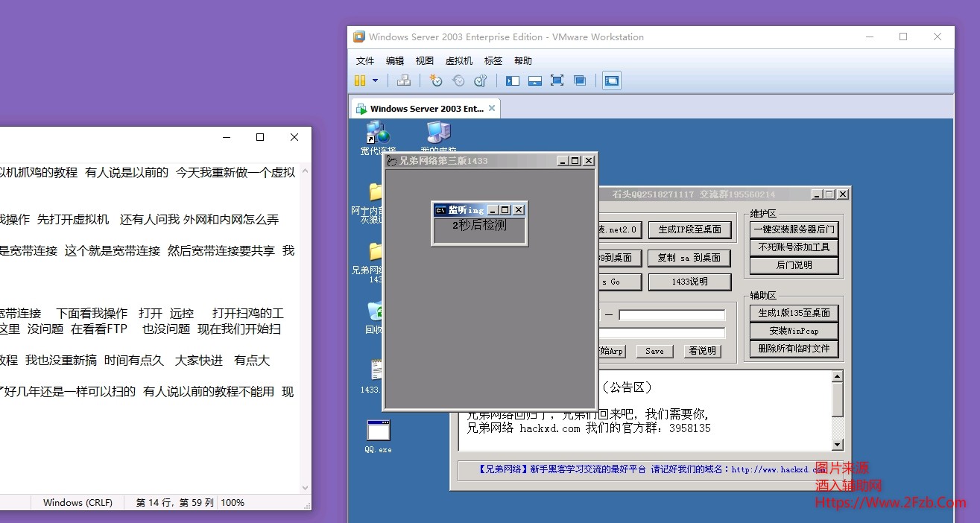980x523 pixels.
Task: Click the 1433说明 button
Action: pyautogui.click(x=689, y=282)
